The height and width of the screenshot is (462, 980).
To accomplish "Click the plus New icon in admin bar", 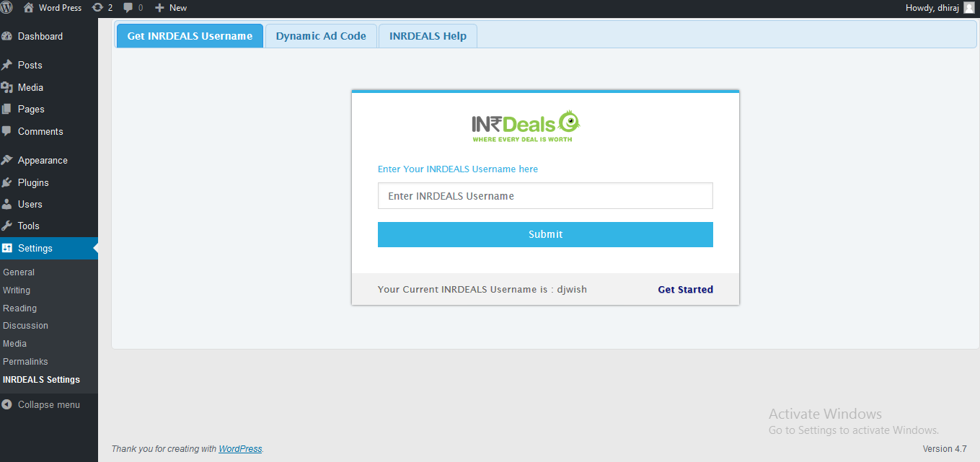I will [160, 8].
